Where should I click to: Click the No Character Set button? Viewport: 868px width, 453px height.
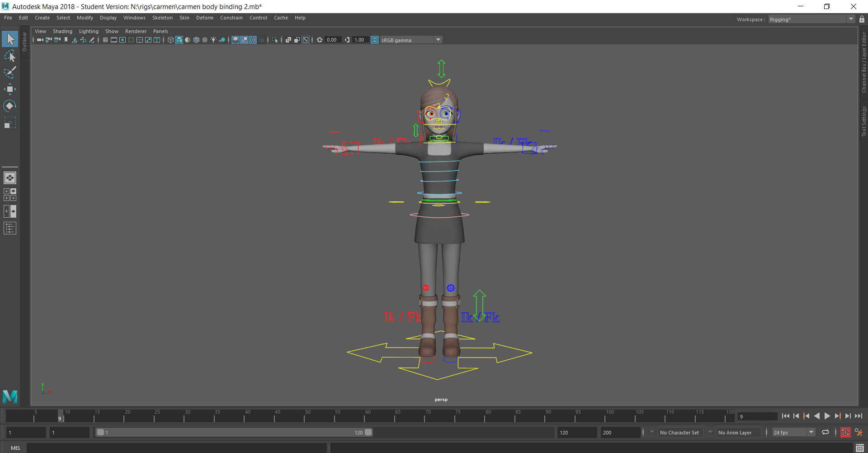click(x=679, y=433)
